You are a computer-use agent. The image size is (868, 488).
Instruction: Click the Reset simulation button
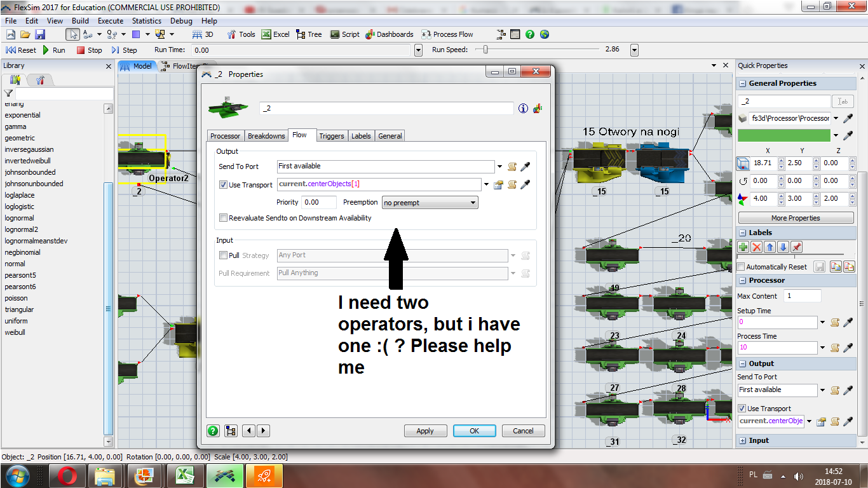[x=21, y=50]
